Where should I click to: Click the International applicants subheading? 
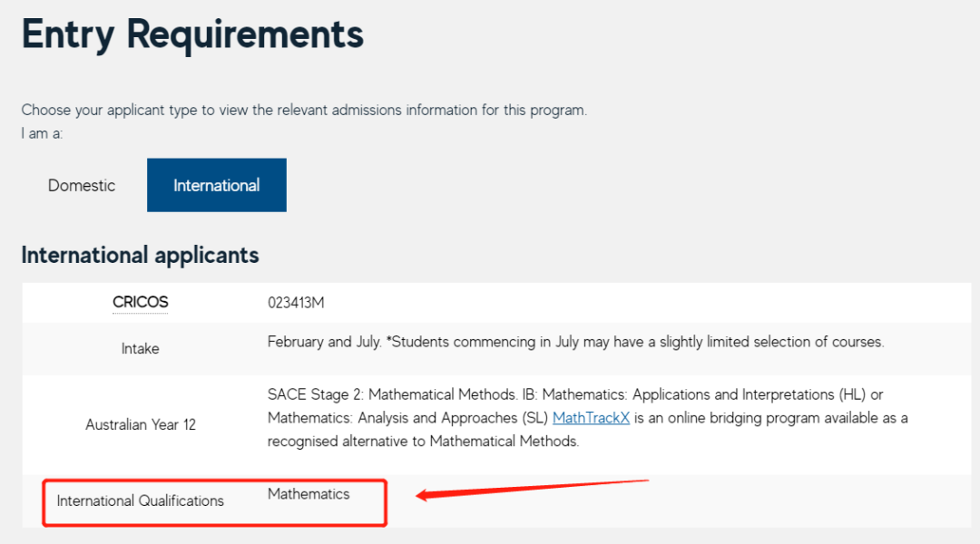click(x=140, y=256)
